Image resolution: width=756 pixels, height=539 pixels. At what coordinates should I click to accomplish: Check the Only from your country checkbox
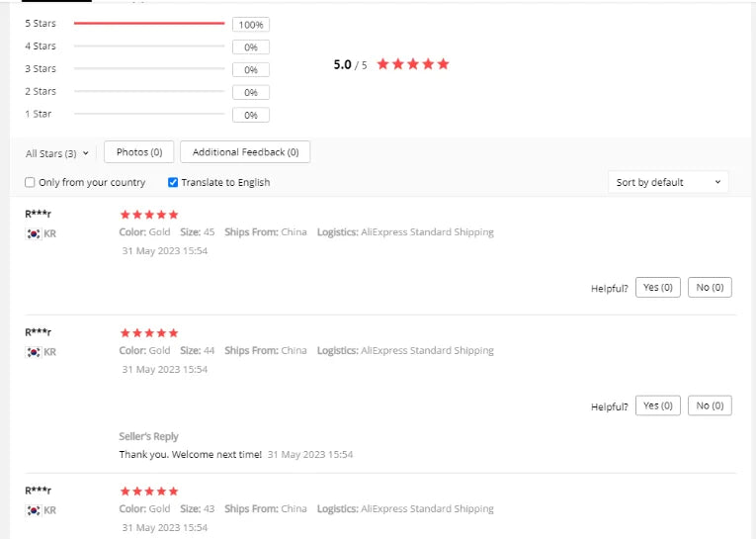[30, 182]
